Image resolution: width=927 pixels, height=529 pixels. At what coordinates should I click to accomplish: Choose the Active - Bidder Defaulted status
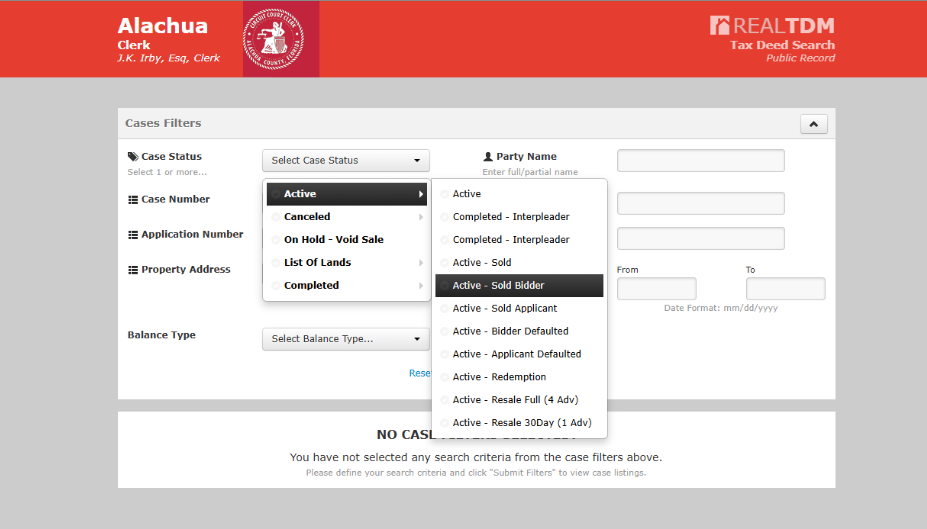pos(519,331)
